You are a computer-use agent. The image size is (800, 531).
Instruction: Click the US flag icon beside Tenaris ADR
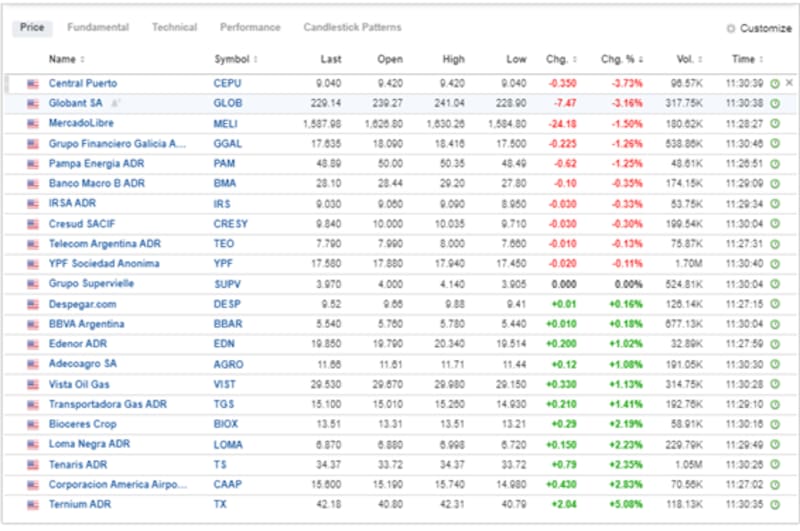coord(33,465)
